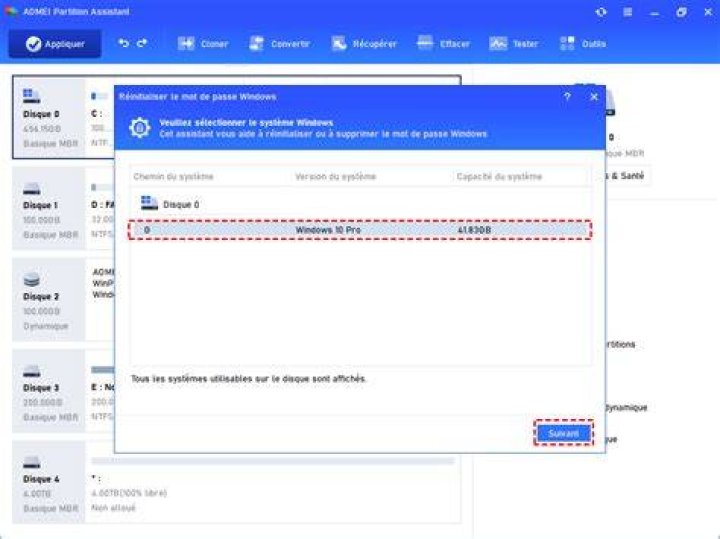Select Disque 3 in the main disk list

click(50, 391)
